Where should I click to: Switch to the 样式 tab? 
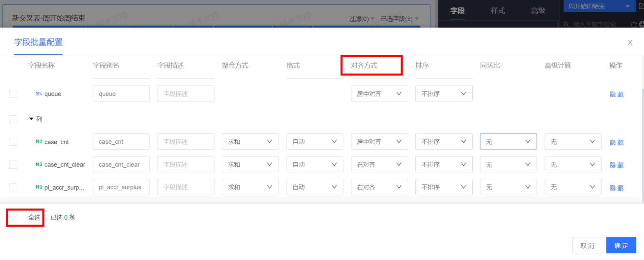498,11
